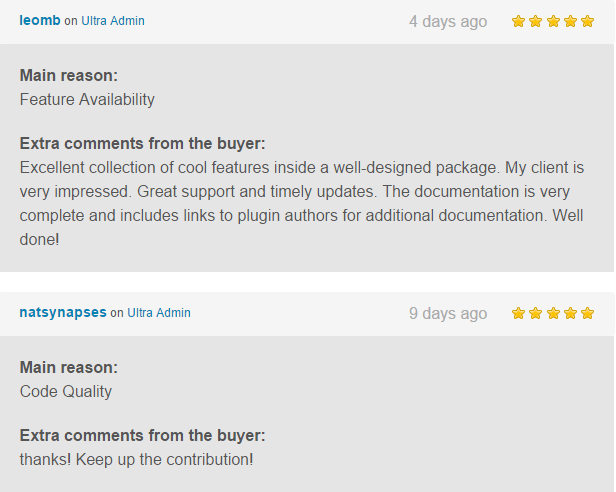Click the third star in leomb's rating
This screenshot has width=616, height=492.
click(x=553, y=21)
